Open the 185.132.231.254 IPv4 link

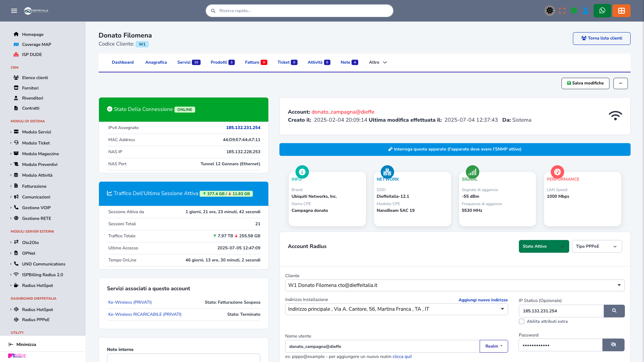click(243, 128)
